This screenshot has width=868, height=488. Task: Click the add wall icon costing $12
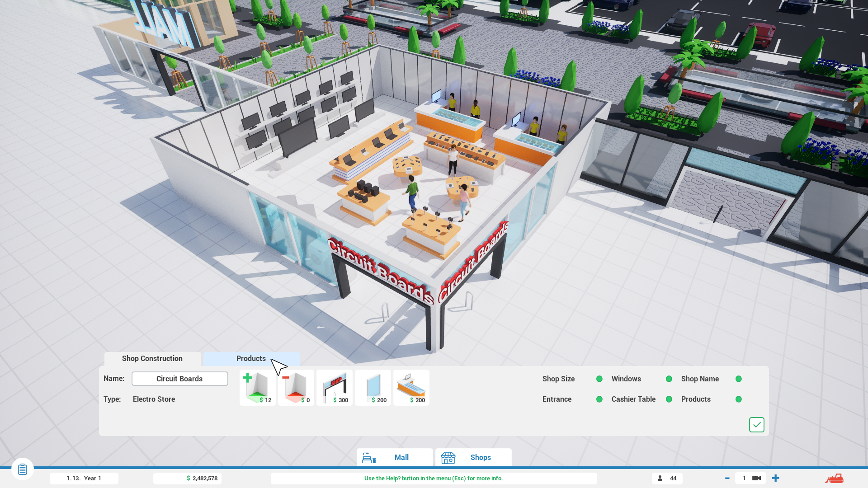pos(257,387)
